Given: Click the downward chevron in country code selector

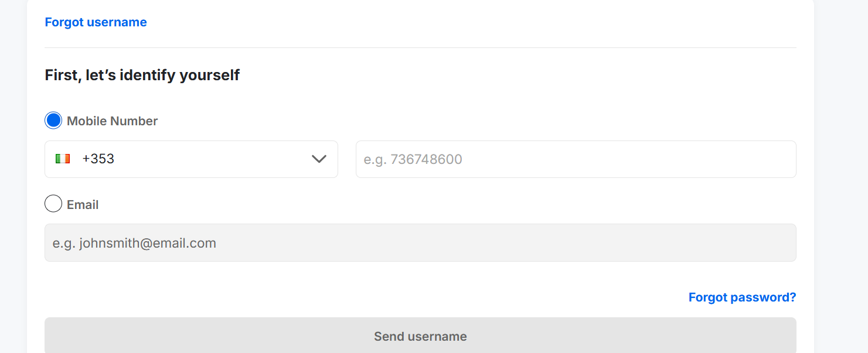Looking at the screenshot, I should coord(319,159).
